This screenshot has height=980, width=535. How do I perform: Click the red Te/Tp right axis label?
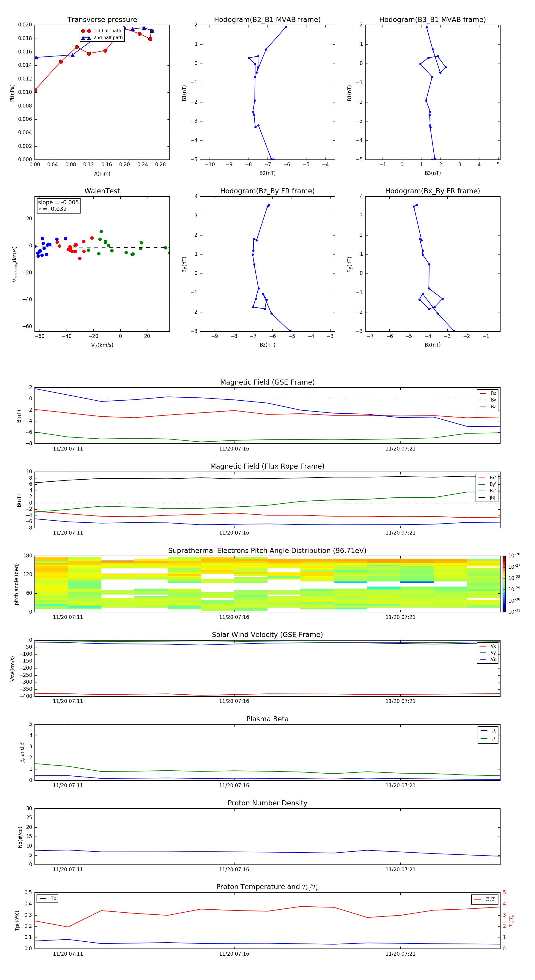pos(512,921)
